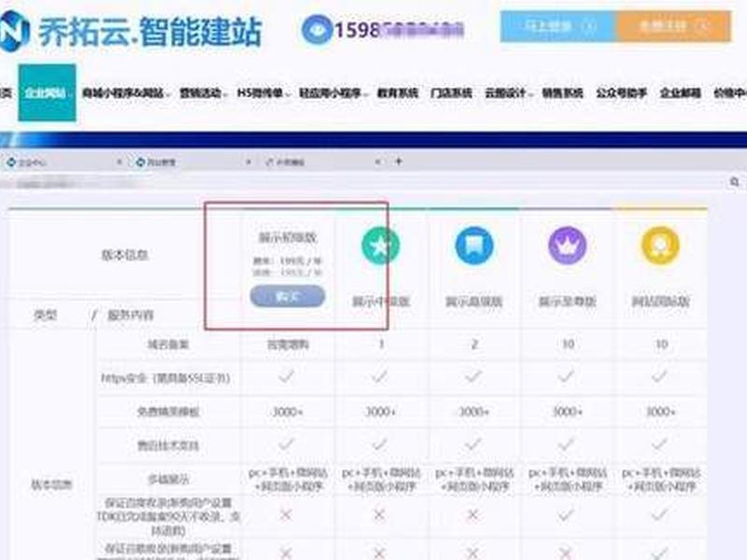Open the 企业邮箱 nav item
747x560 pixels.
(681, 92)
